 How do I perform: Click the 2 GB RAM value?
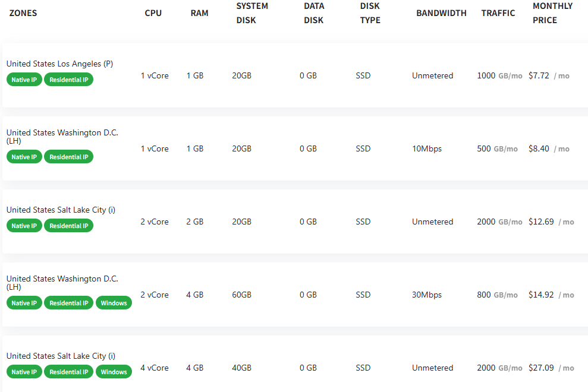(194, 222)
